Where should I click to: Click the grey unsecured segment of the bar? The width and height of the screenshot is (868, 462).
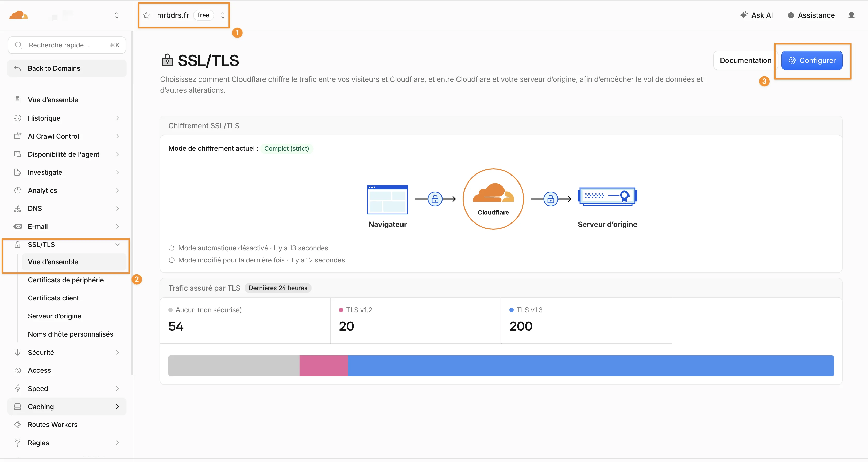tap(234, 366)
